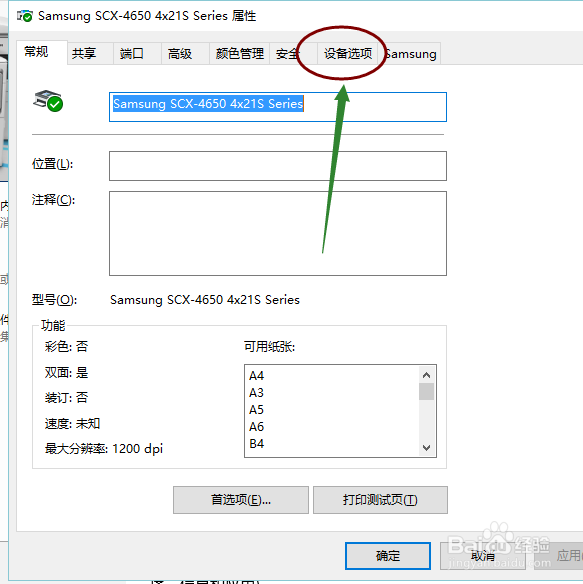Click the 彩色: 否 text
Screen dimensions: 583x584
tap(66, 347)
